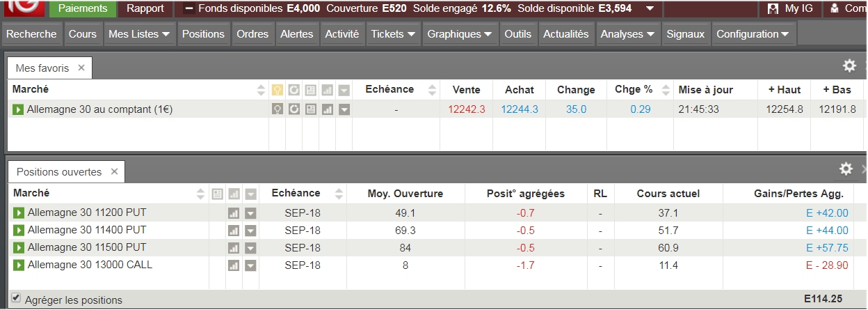868x310 pixels.
Task: Open settings gear of Positions ouvertes panel
Action: (x=846, y=169)
